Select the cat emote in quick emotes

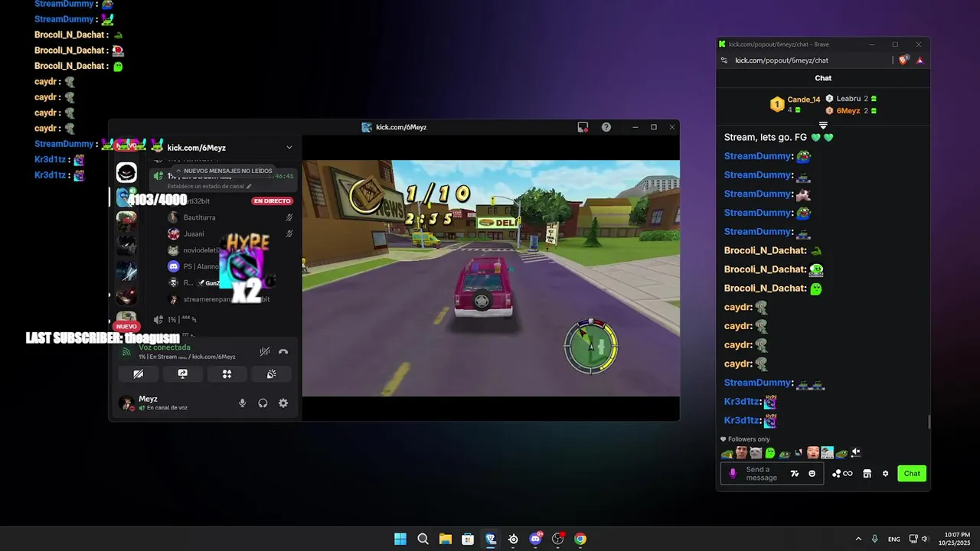pyautogui.click(x=756, y=453)
